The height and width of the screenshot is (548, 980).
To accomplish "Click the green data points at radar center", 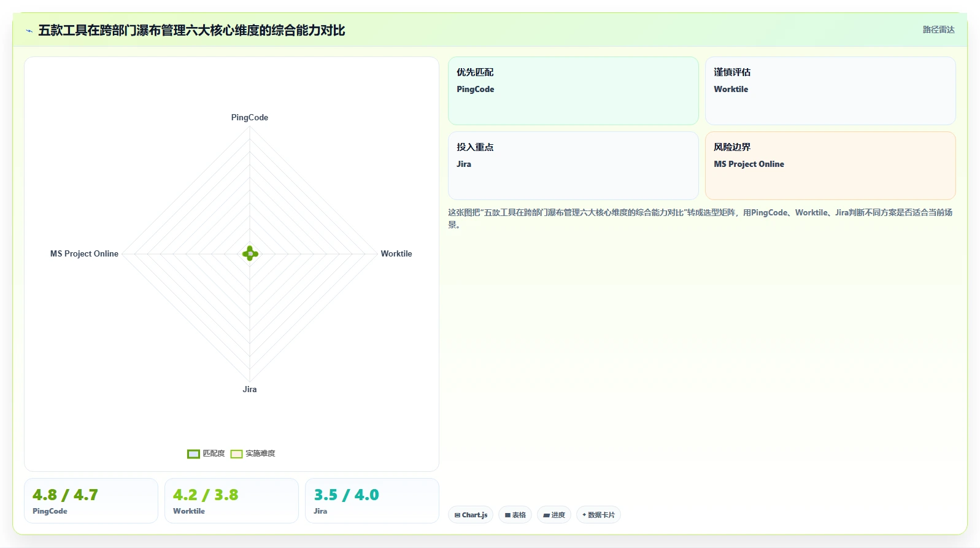I will [x=250, y=253].
